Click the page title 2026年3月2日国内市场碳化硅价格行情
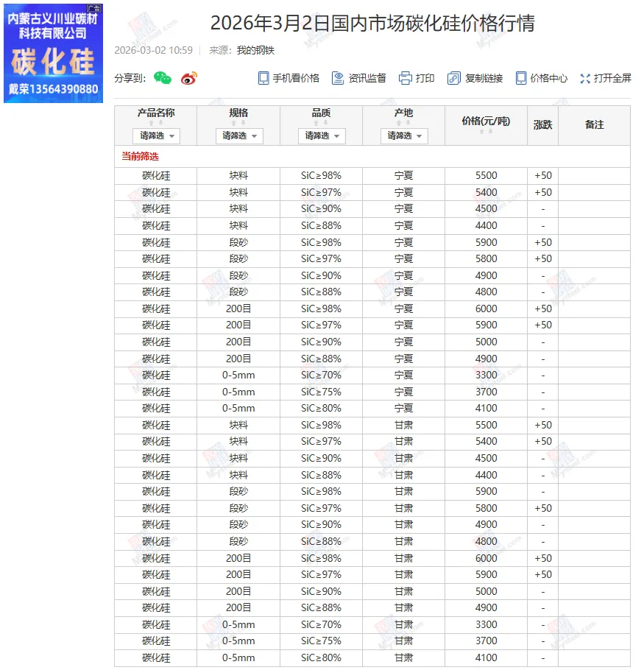 [x=372, y=23]
